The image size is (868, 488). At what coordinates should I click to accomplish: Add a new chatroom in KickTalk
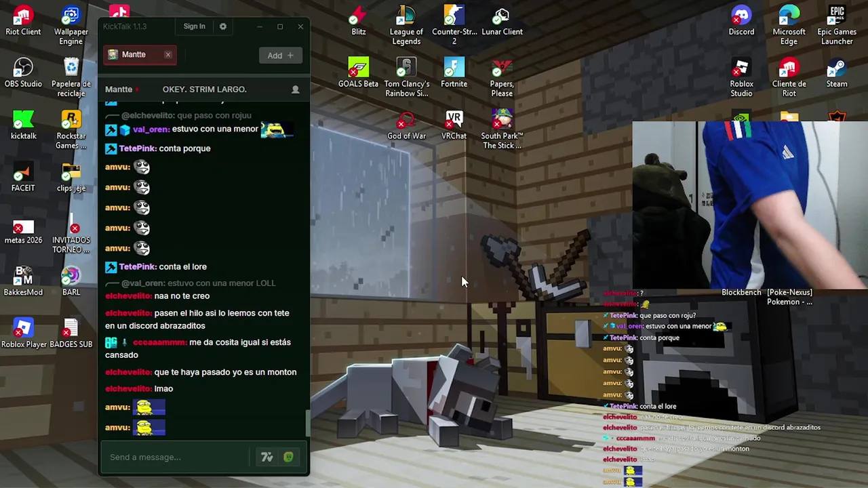click(x=280, y=56)
